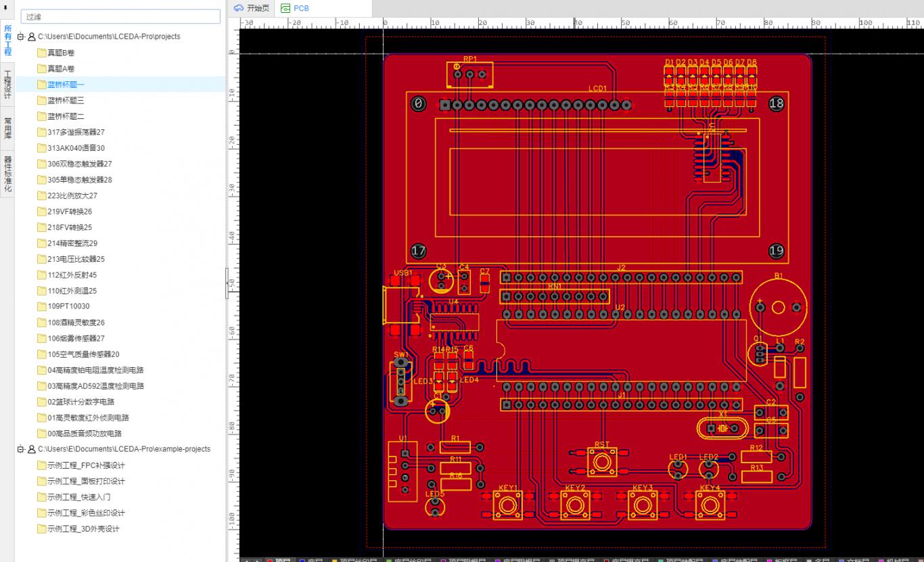The image size is (924, 562).
Task: Collapse the example-projects tree root
Action: tap(21, 449)
